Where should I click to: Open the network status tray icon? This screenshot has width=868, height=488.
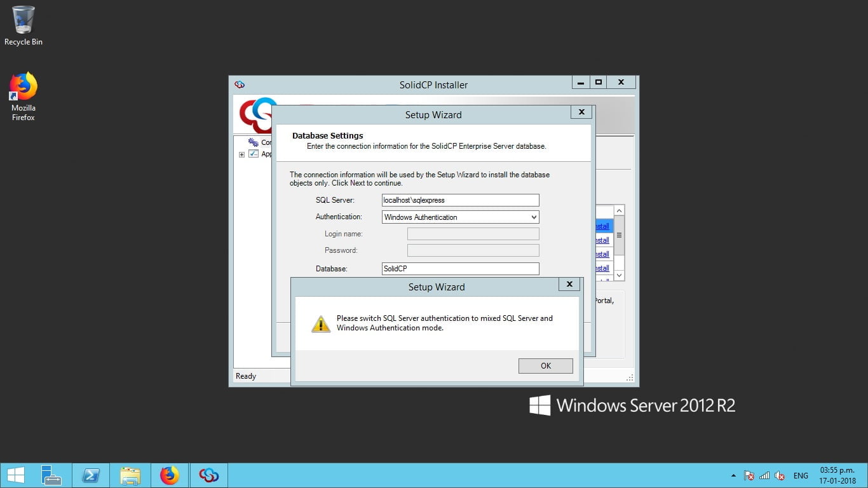(764, 475)
